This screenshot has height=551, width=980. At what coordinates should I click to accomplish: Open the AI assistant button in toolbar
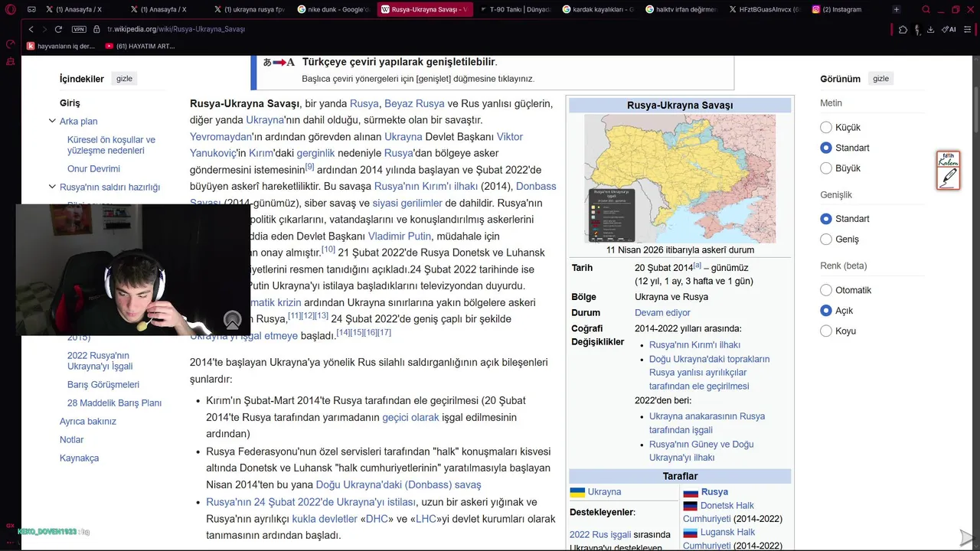click(949, 29)
